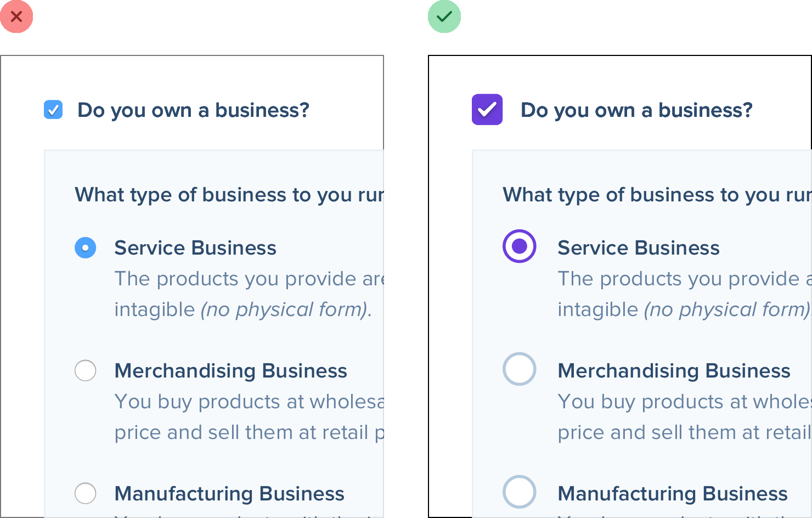Click the Manufacturing Business label in the right example

tap(673, 494)
